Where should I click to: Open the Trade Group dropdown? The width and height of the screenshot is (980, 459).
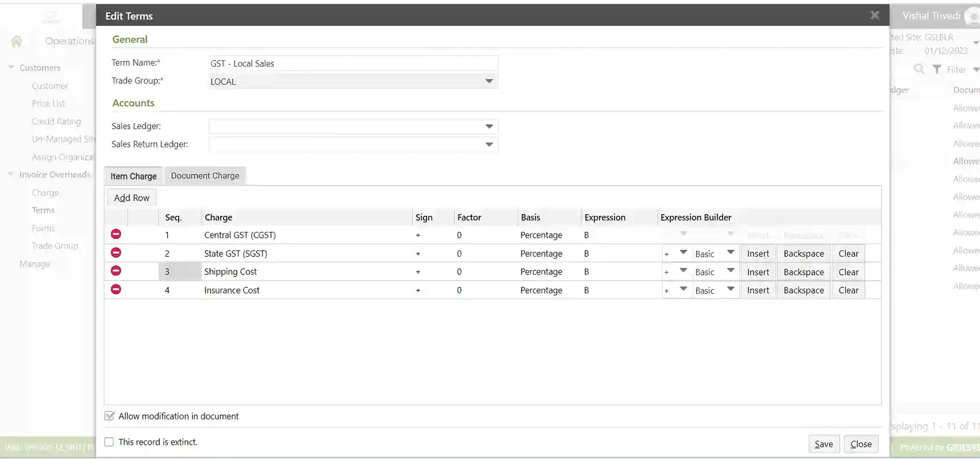[x=489, y=81]
